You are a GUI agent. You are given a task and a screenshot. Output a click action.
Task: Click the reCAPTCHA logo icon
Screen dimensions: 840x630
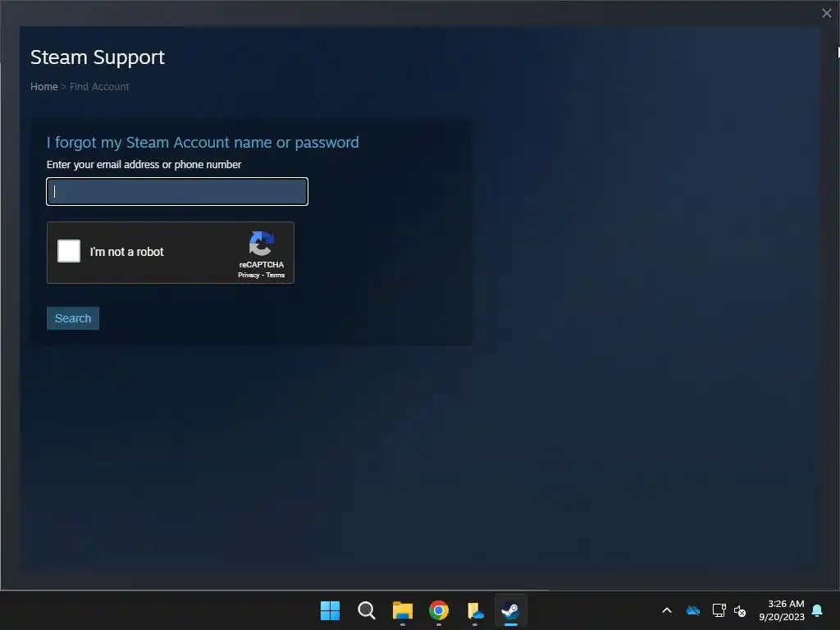tap(262, 244)
